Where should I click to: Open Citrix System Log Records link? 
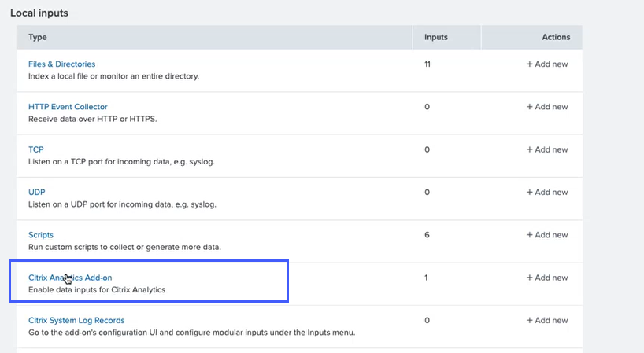pos(76,320)
